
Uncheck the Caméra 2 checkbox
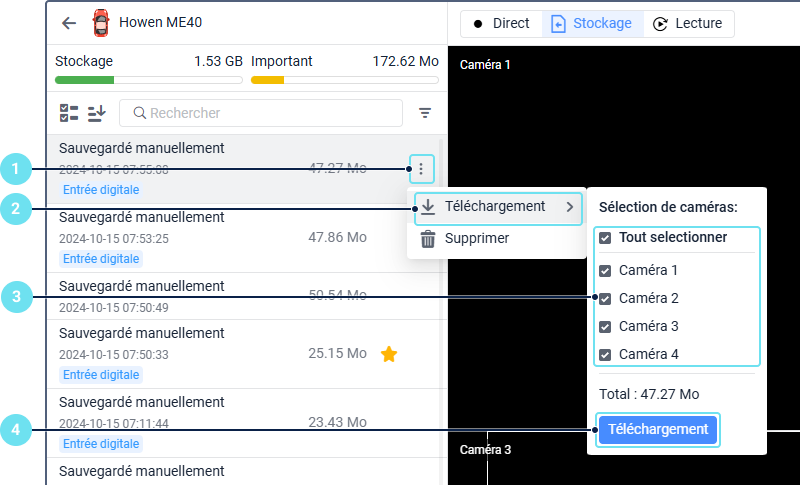coord(605,299)
